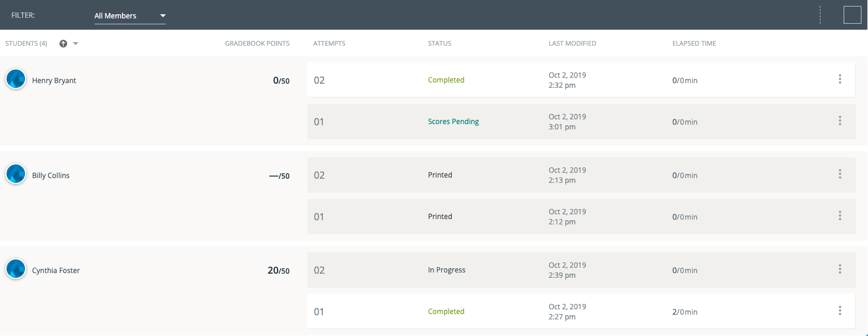Click Henry Bryant's 0/50 gradebook score

point(281,81)
